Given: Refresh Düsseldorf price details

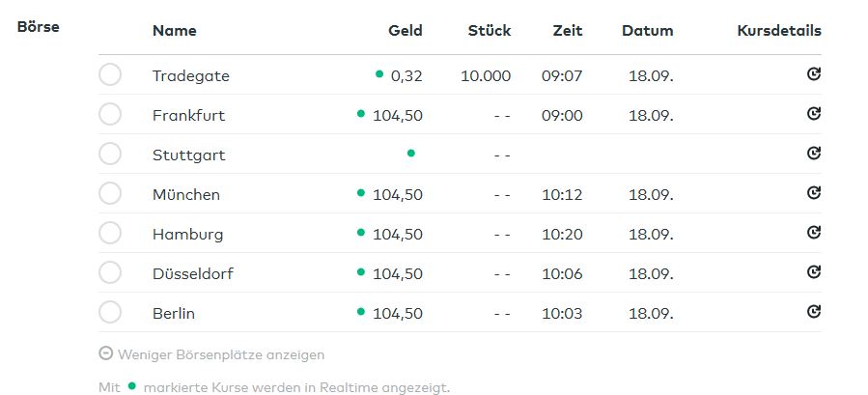Looking at the screenshot, I should [814, 271].
